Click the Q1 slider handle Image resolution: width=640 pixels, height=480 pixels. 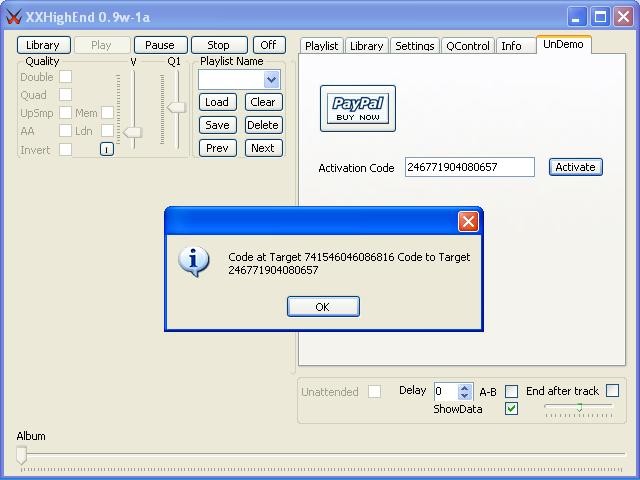coord(176,107)
